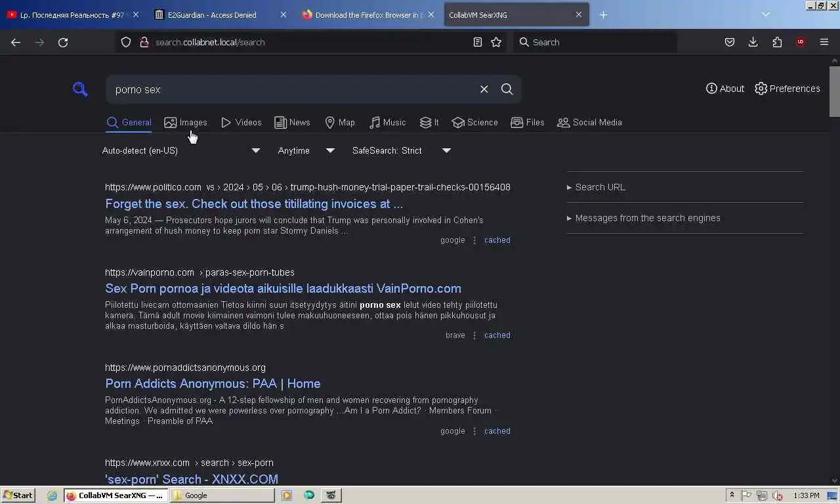
Task: Open the About page
Action: [x=724, y=89]
